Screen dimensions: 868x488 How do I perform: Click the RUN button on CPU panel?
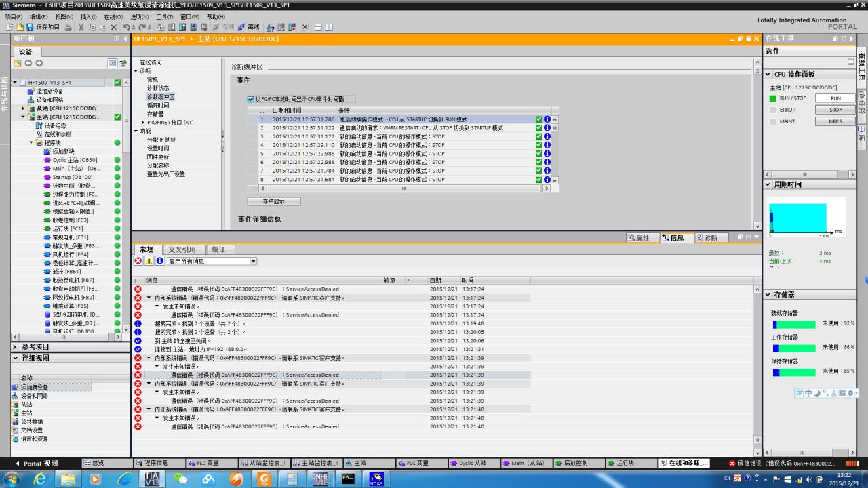835,98
